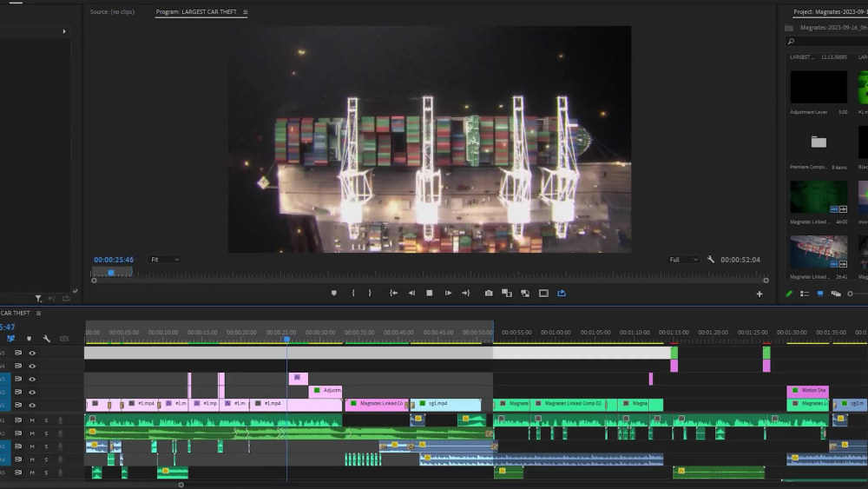Toggle the timeline captions CC icon
868x489 pixels.
(64, 339)
